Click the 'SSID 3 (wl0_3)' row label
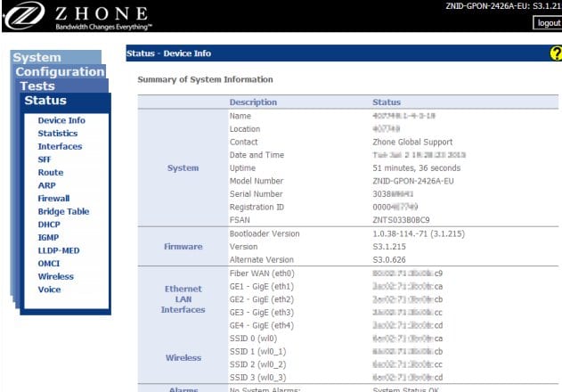The image size is (562, 392). point(257,377)
